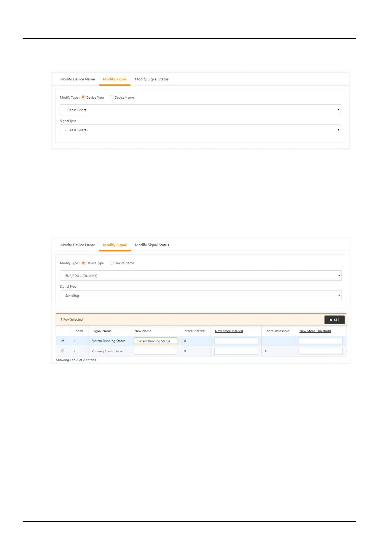Edit New Name field containing System Running Status
This screenshot has height=555, width=392.
coord(155,341)
